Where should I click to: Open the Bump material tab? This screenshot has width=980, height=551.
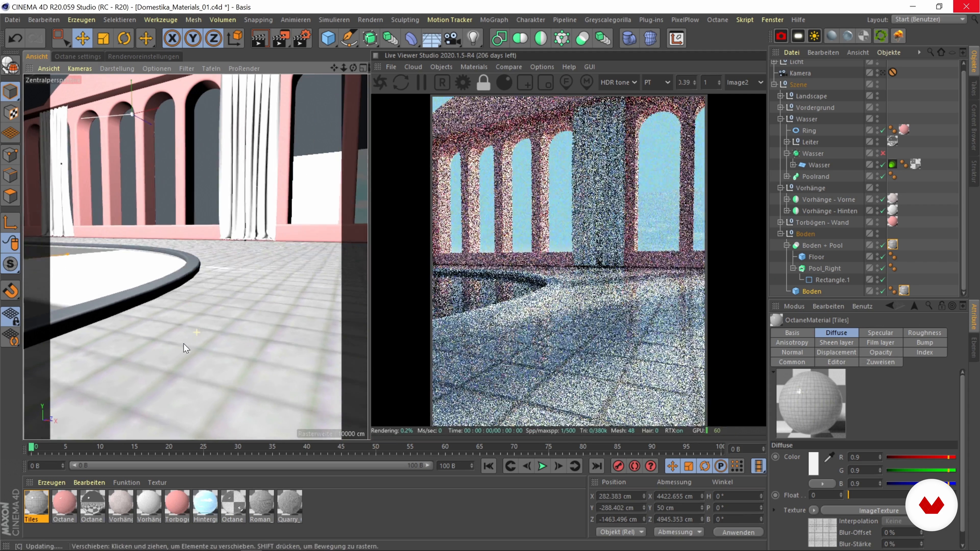pyautogui.click(x=924, y=343)
